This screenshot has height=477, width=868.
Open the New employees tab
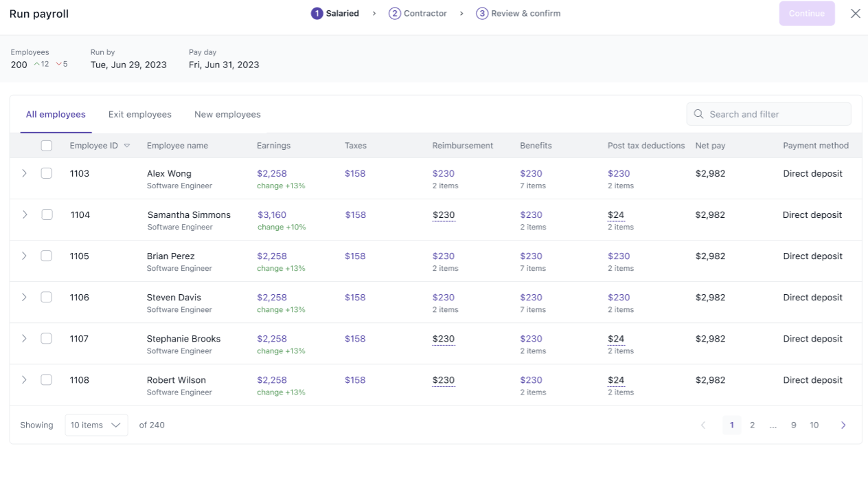click(227, 114)
